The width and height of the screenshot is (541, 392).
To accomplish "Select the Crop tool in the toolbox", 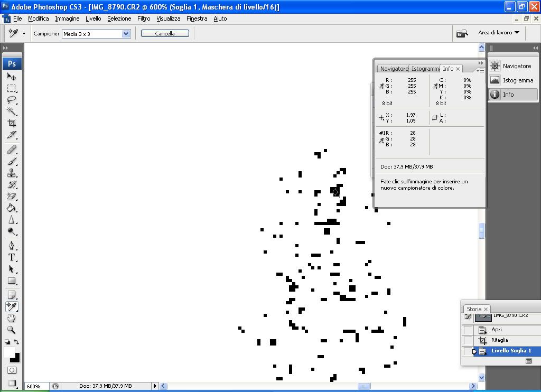I will (x=12, y=123).
